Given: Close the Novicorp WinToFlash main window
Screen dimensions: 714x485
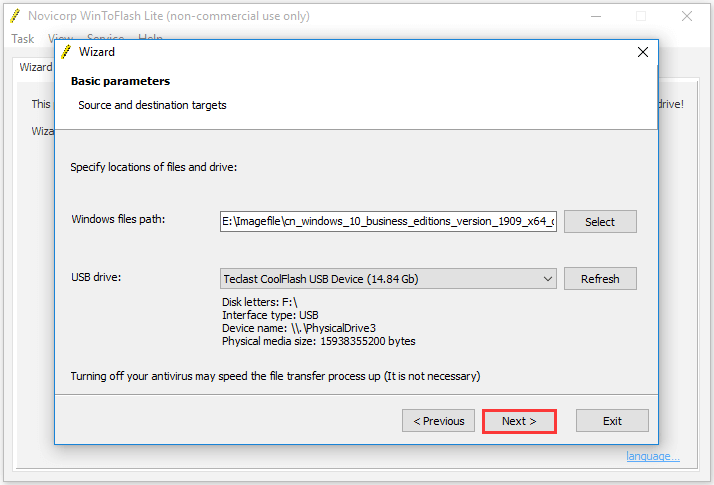Looking at the screenshot, I should click(687, 16).
